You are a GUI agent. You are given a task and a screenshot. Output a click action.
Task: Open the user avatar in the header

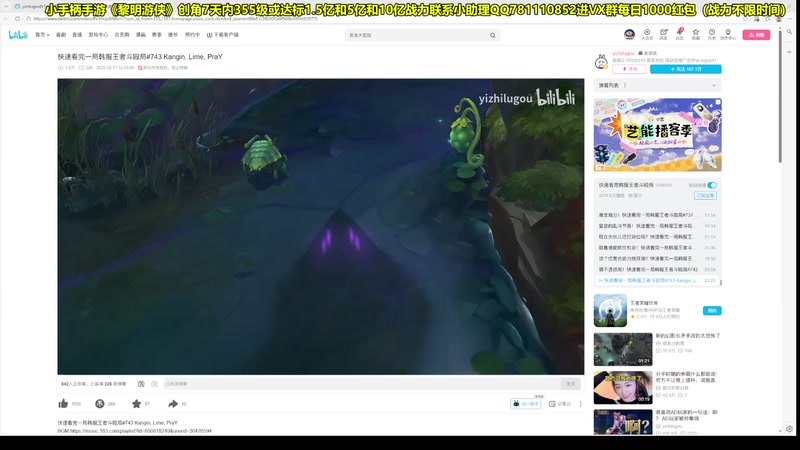point(629,34)
